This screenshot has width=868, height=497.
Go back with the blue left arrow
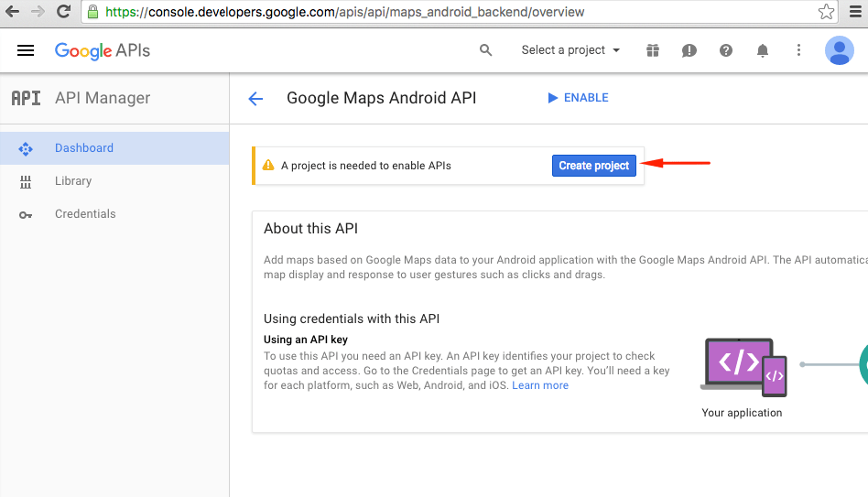click(255, 99)
